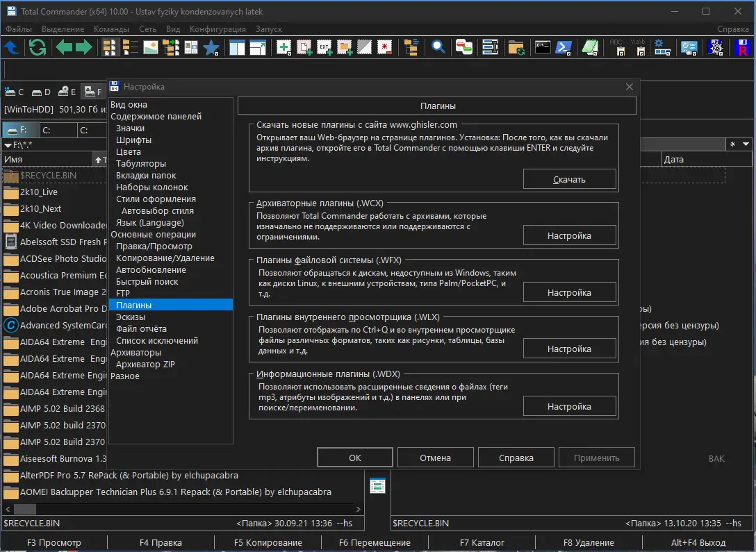This screenshot has height=552, width=756.
Task: Click the copy path \\a\b icon
Action: [x=639, y=47]
